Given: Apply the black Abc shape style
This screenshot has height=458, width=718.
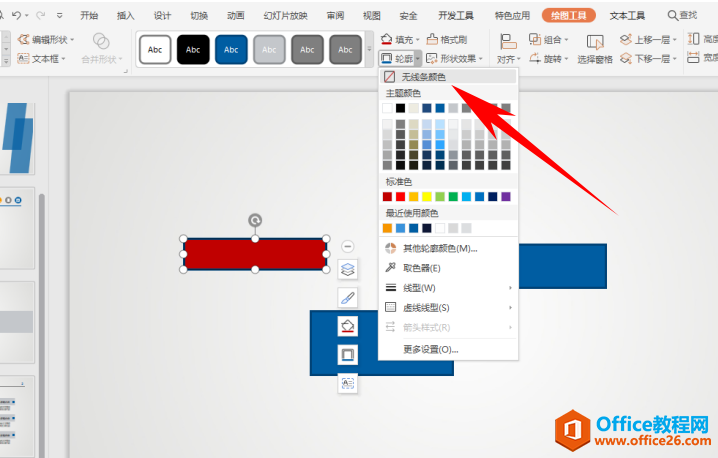Looking at the screenshot, I should [193, 48].
